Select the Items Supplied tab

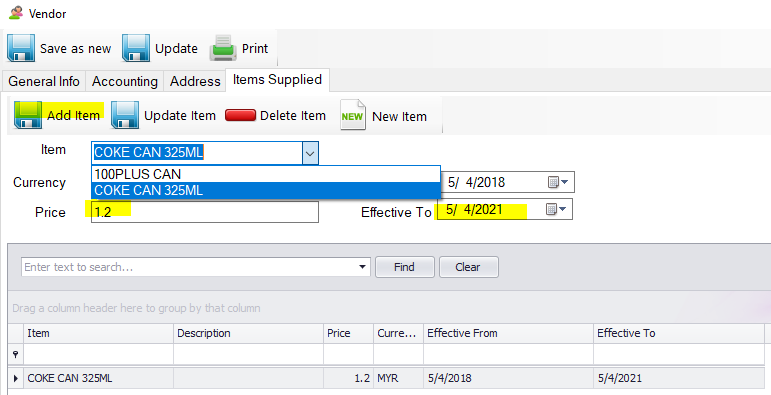[x=277, y=80]
